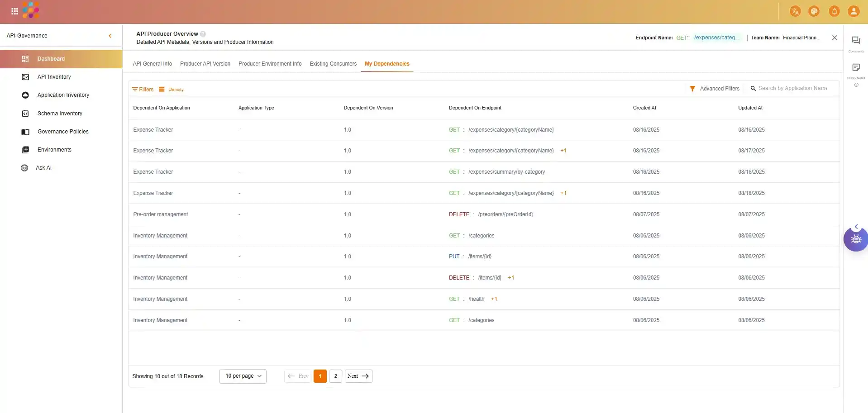Image resolution: width=868 pixels, height=413 pixels.
Task: Open the notifications bell
Action: [x=834, y=11]
